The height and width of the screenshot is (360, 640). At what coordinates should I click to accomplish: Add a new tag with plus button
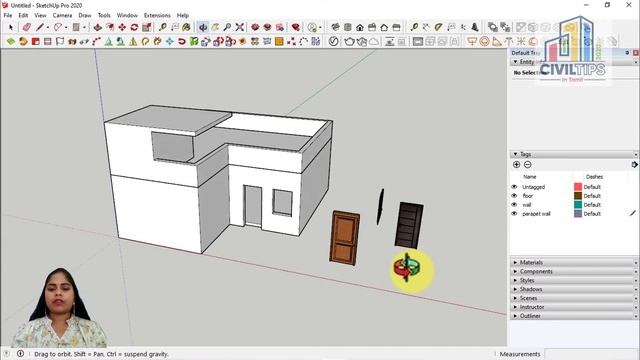(x=516, y=164)
